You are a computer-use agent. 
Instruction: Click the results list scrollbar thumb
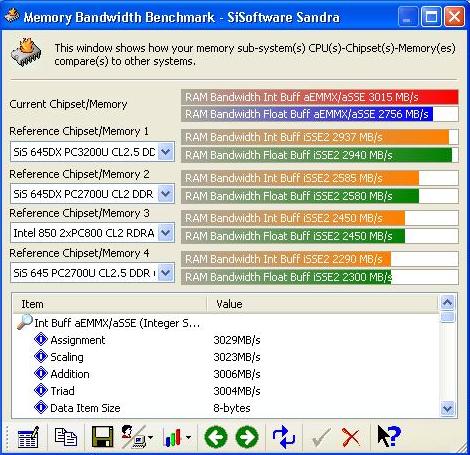(447, 317)
